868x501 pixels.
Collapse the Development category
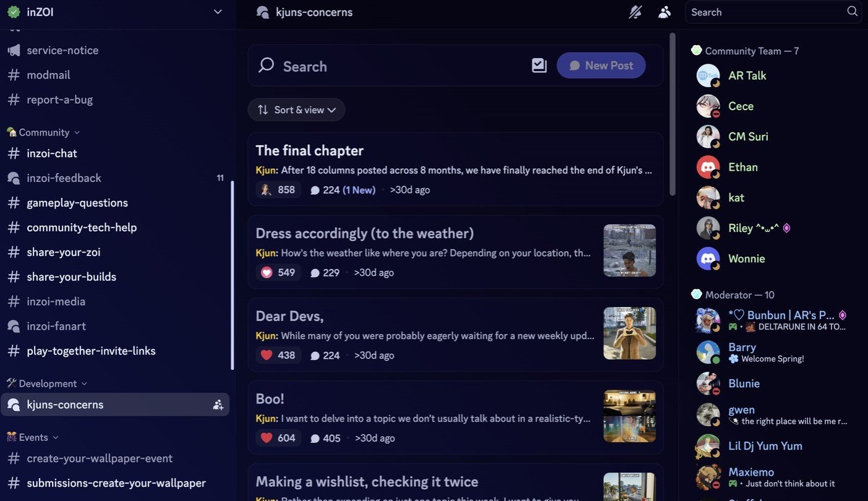(47, 383)
